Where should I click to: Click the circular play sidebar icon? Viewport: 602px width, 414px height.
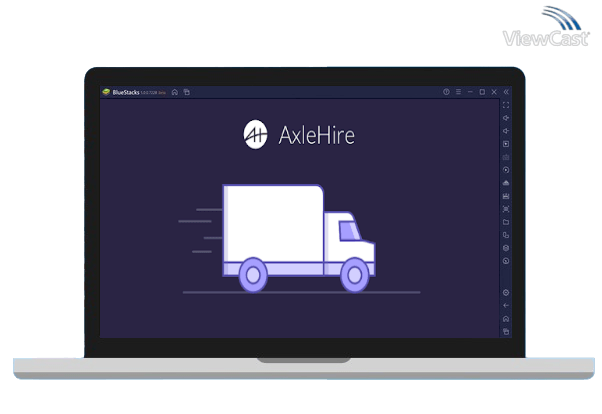coord(506,170)
